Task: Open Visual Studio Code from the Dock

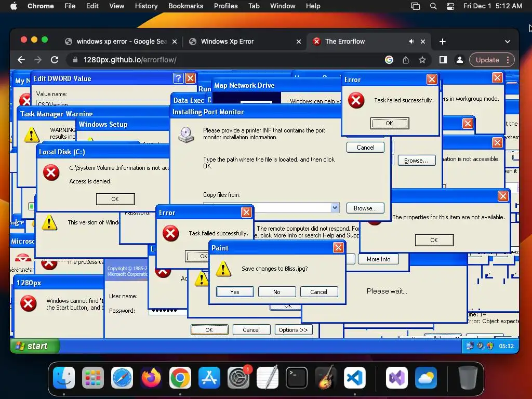Action: coord(354,378)
